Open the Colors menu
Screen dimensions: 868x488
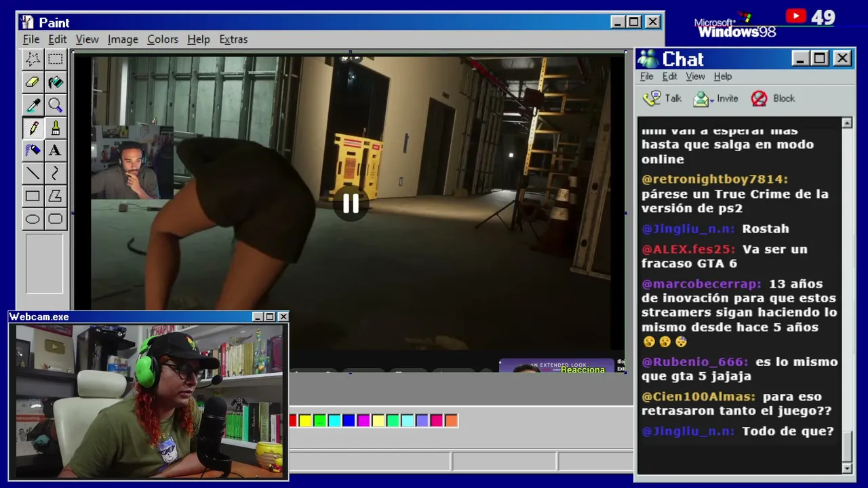(163, 39)
